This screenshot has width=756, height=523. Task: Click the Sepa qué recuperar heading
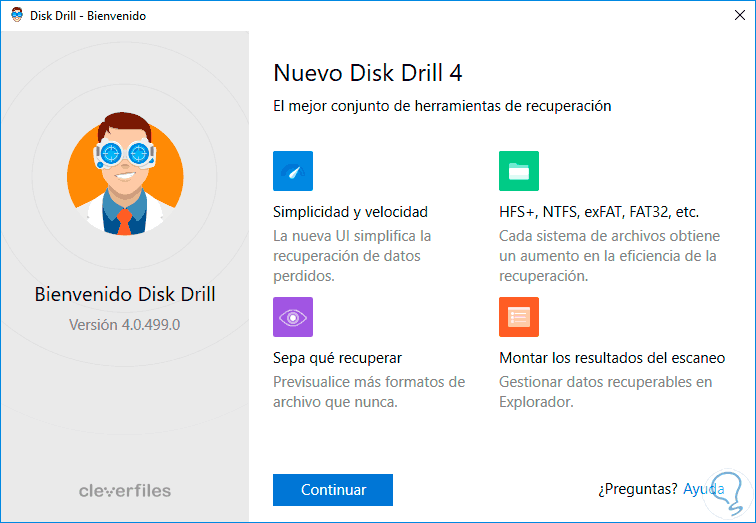point(337,358)
